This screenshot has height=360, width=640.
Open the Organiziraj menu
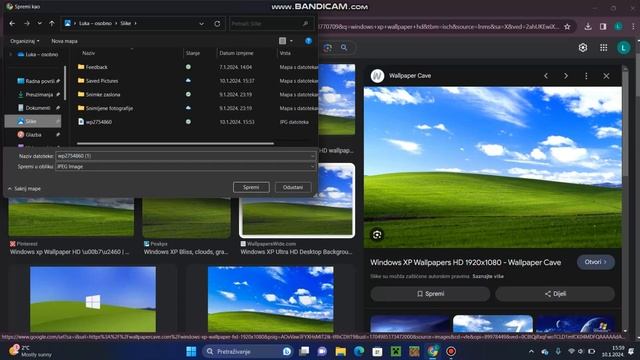(24, 41)
